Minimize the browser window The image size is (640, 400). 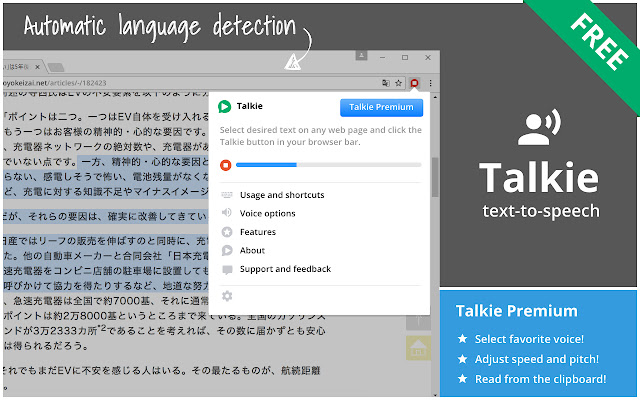click(382, 58)
